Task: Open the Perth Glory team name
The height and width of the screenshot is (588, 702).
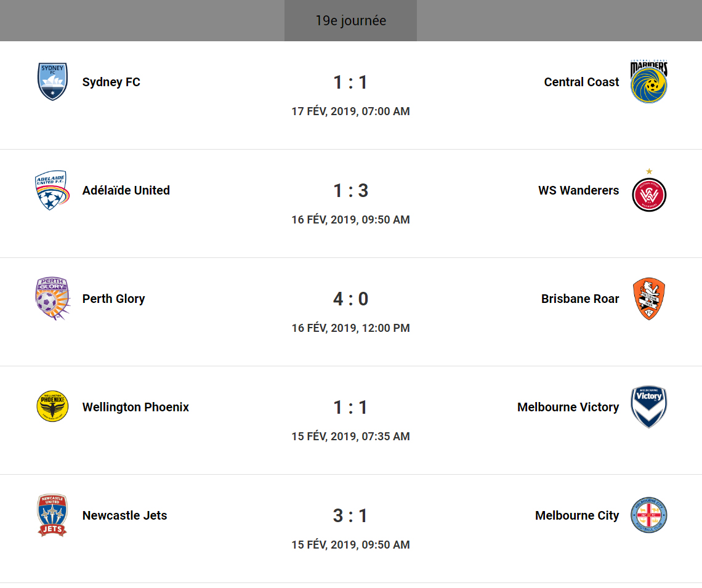Action: click(x=114, y=299)
